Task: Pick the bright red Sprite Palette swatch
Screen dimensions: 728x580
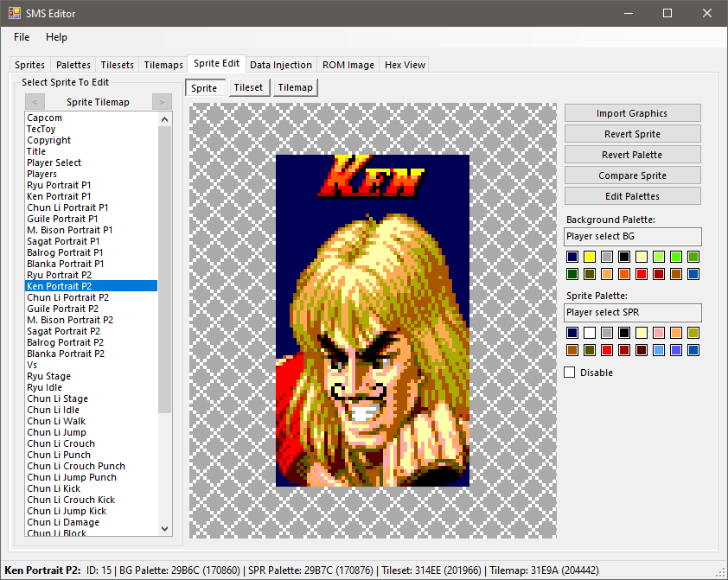Action: click(607, 350)
